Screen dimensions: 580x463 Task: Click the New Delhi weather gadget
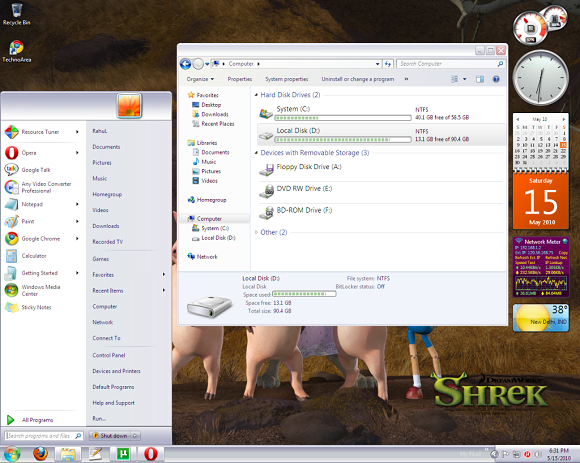click(540, 318)
